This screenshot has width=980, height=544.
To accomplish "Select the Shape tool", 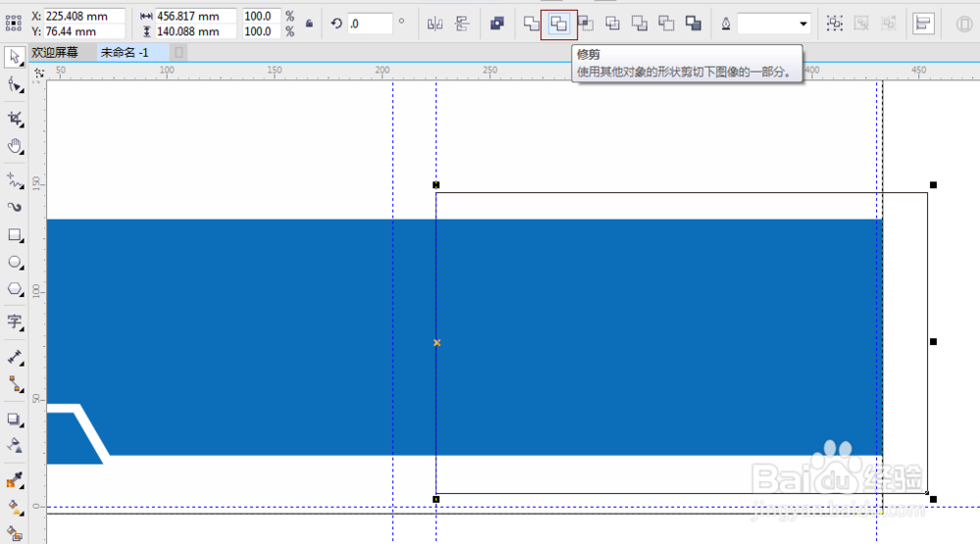I will 15,85.
